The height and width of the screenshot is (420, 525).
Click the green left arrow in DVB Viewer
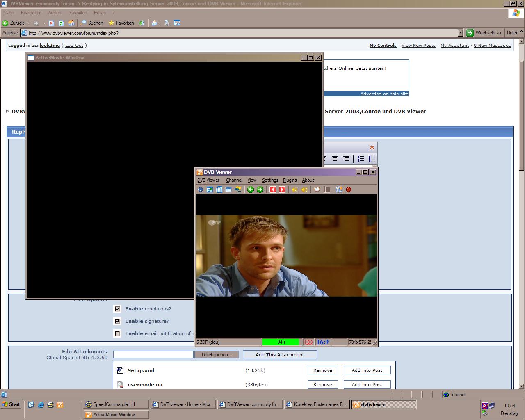click(x=251, y=189)
